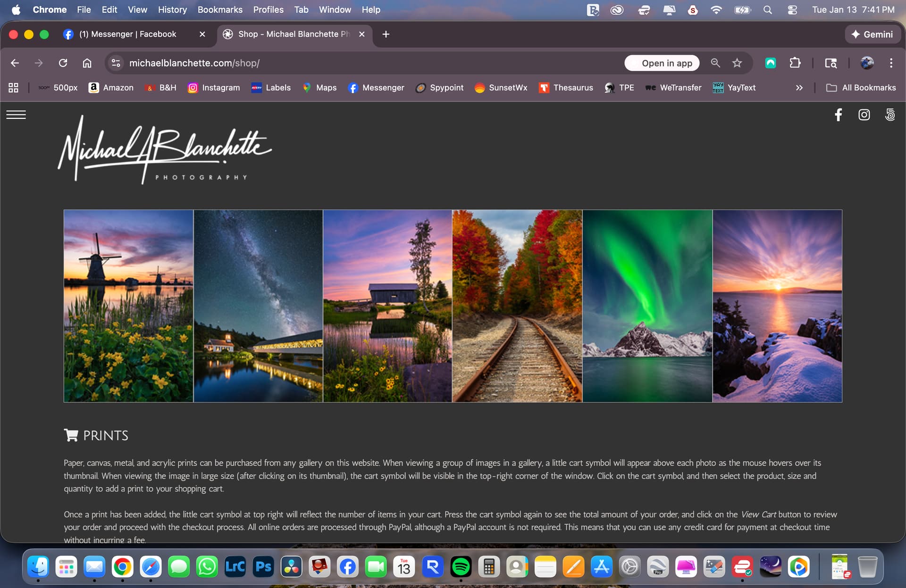The image size is (906, 588).
Task: Open the zoom magnifier in the address bar
Action: pyautogui.click(x=715, y=63)
